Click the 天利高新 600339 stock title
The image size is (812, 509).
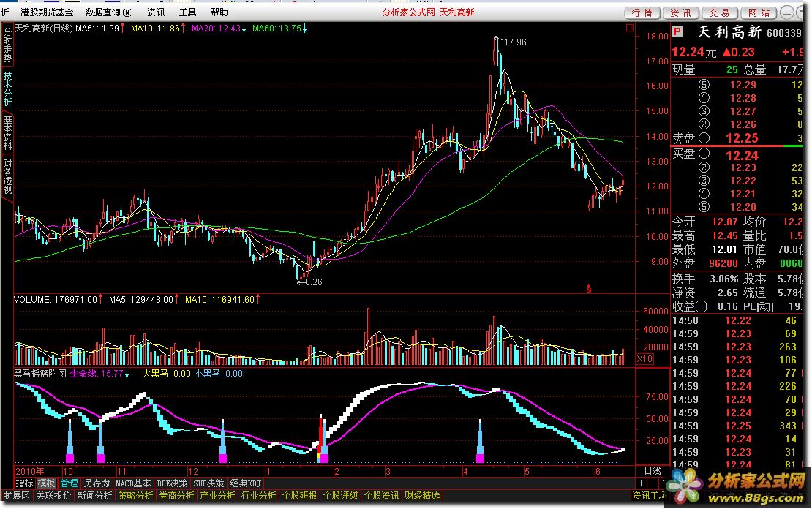coord(749,32)
